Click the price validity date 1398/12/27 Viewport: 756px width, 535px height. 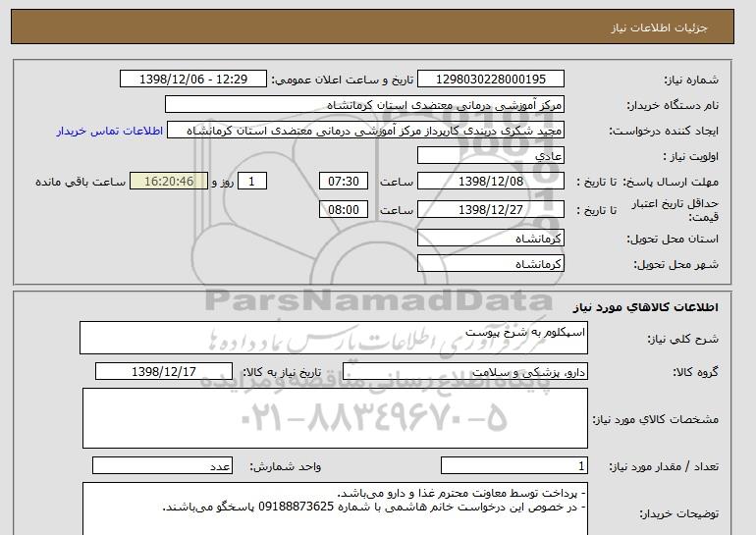coord(491,210)
